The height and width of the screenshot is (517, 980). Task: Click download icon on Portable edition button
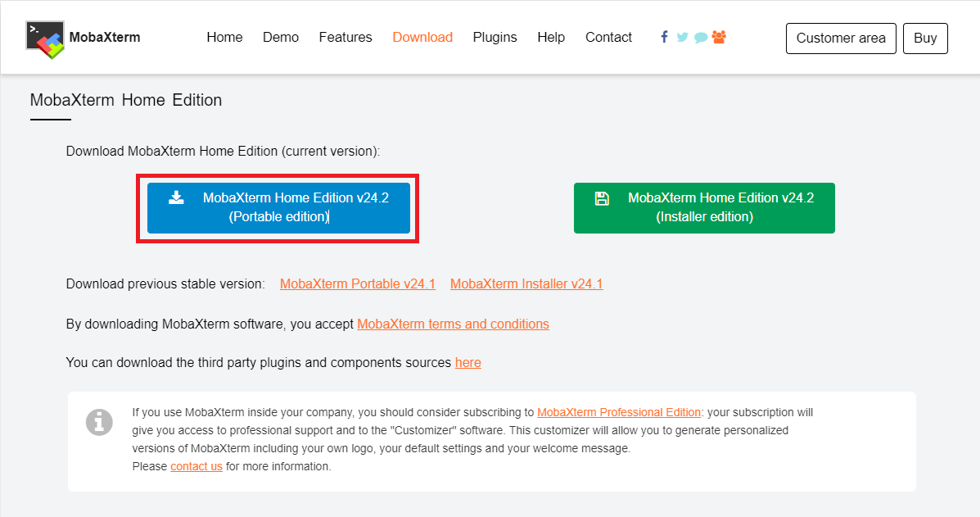point(176,197)
